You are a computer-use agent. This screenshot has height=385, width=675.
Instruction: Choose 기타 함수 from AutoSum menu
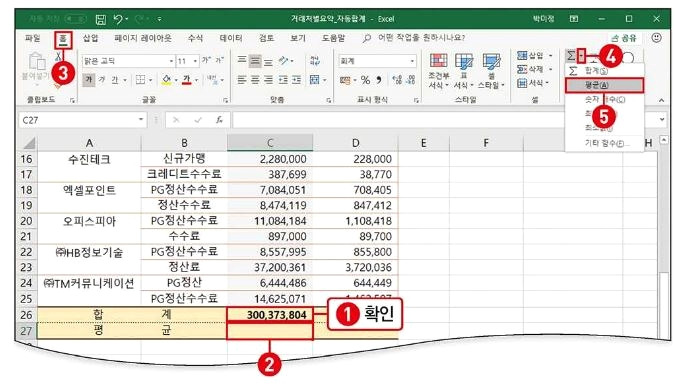pyautogui.click(x=604, y=143)
